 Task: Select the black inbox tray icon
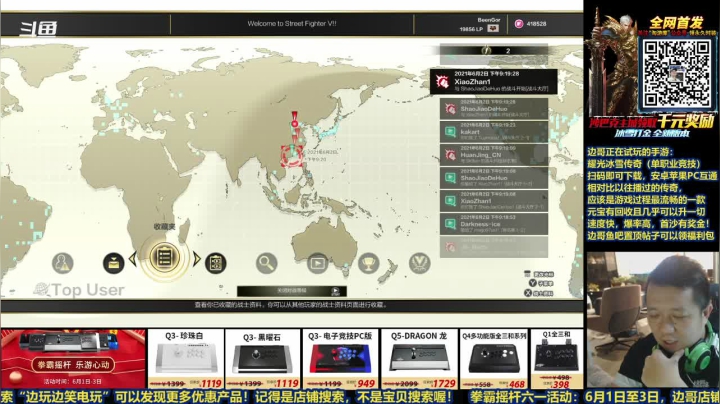click(113, 263)
